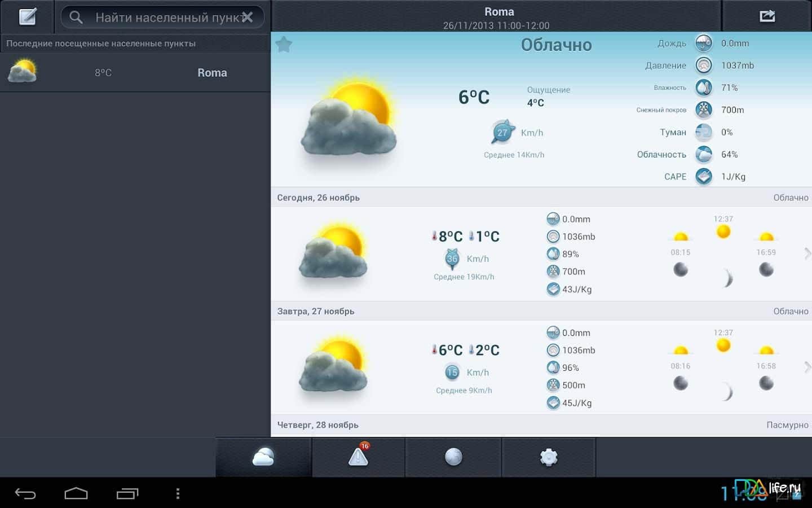
Task: Tap the 'Завтра, 27 ноябрь' header
Action: point(316,311)
